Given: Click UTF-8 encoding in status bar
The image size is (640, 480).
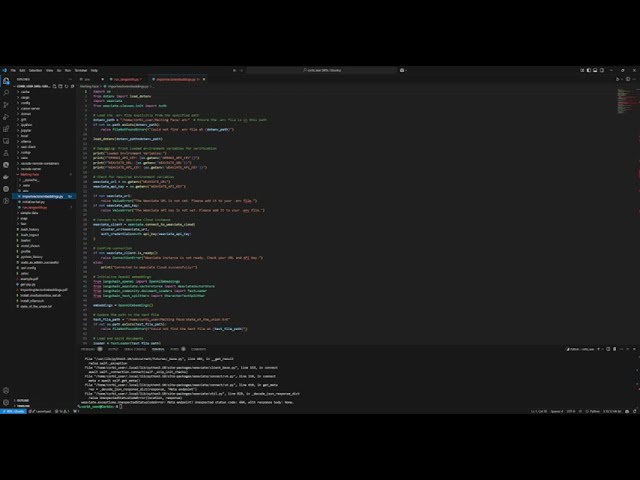Looking at the screenshot, I should 571,411.
